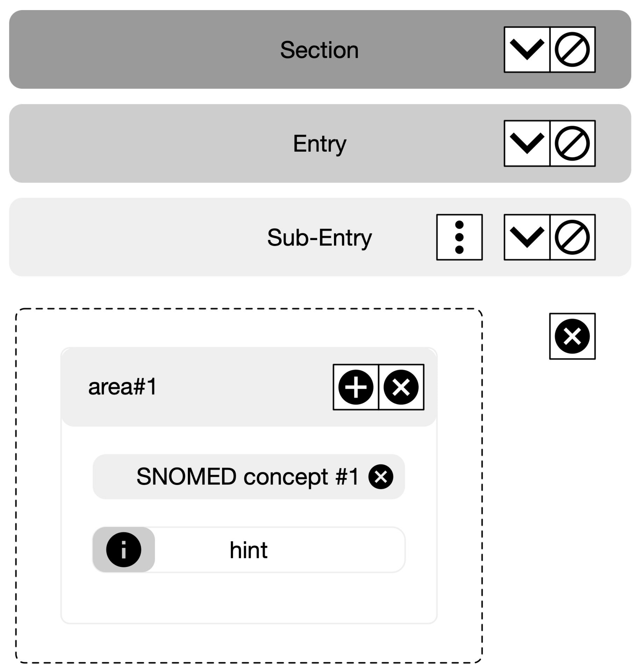The height and width of the screenshot is (672, 640).
Task: Click the Section row disable icon
Action: point(572,50)
